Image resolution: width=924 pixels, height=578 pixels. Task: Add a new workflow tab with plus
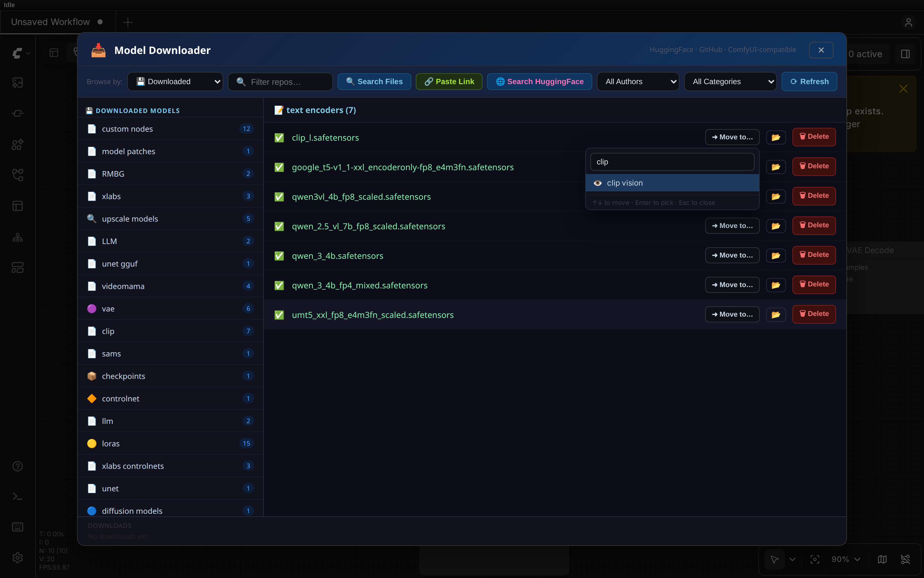click(128, 22)
